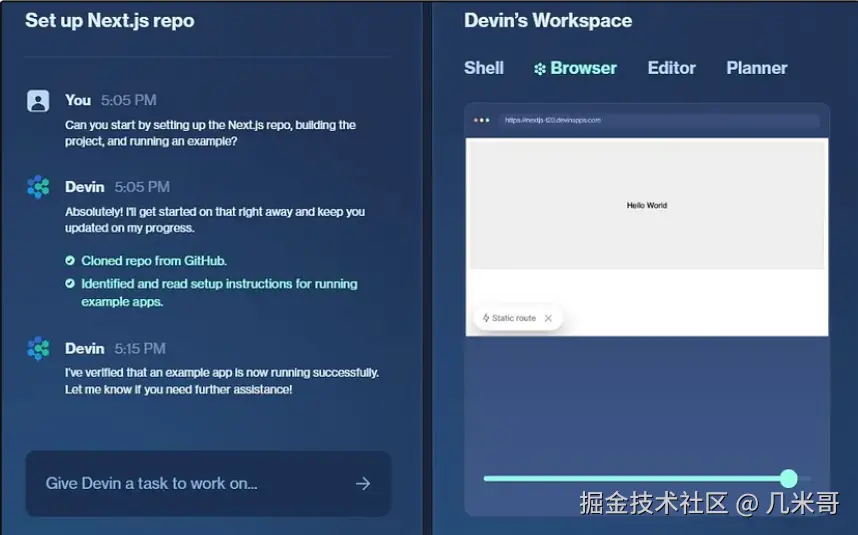Viewport: 858px width, 535px height.
Task: Click the You sender name
Action: pos(78,100)
